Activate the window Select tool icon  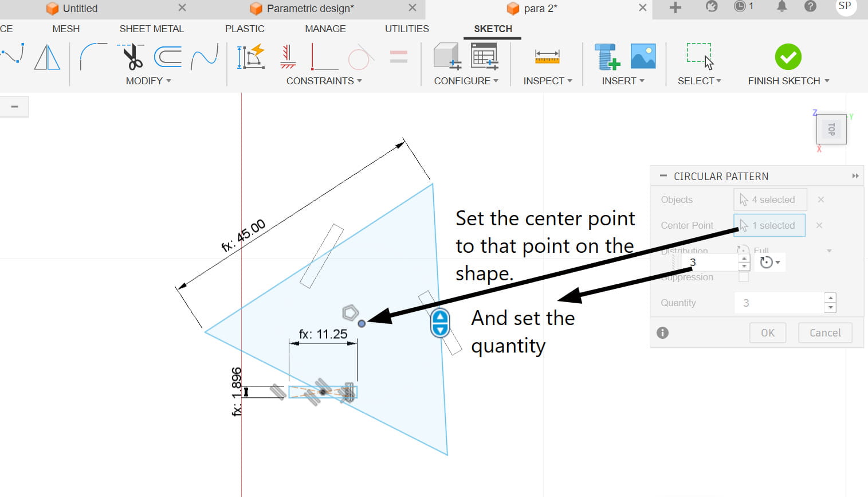[700, 57]
